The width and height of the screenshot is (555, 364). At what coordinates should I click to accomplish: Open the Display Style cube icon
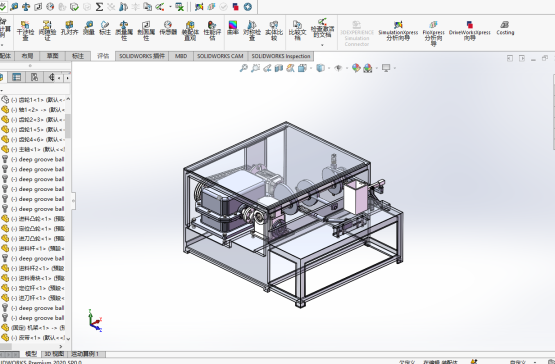(320, 68)
